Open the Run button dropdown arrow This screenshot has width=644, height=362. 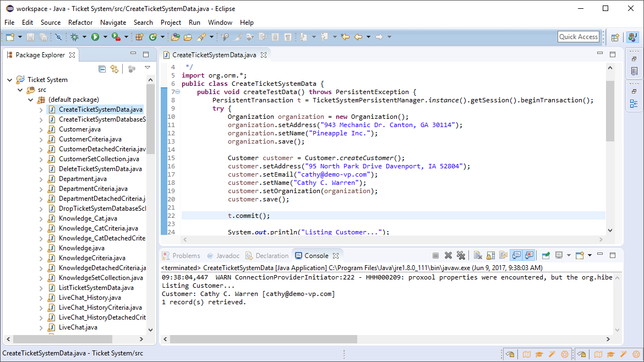[x=105, y=37]
